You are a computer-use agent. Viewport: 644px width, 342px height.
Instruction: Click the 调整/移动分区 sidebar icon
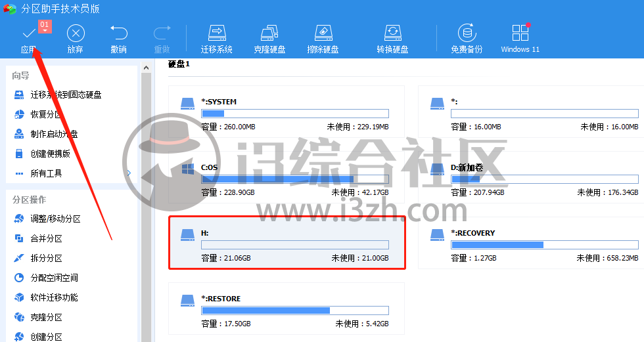click(19, 219)
